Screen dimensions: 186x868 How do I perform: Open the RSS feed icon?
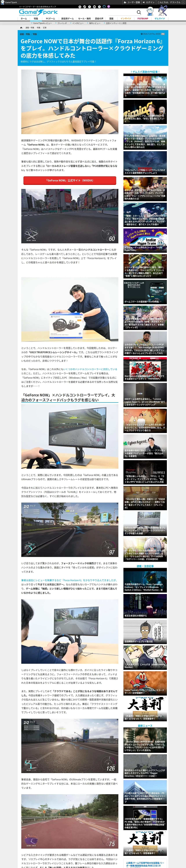[x=99, y=7]
